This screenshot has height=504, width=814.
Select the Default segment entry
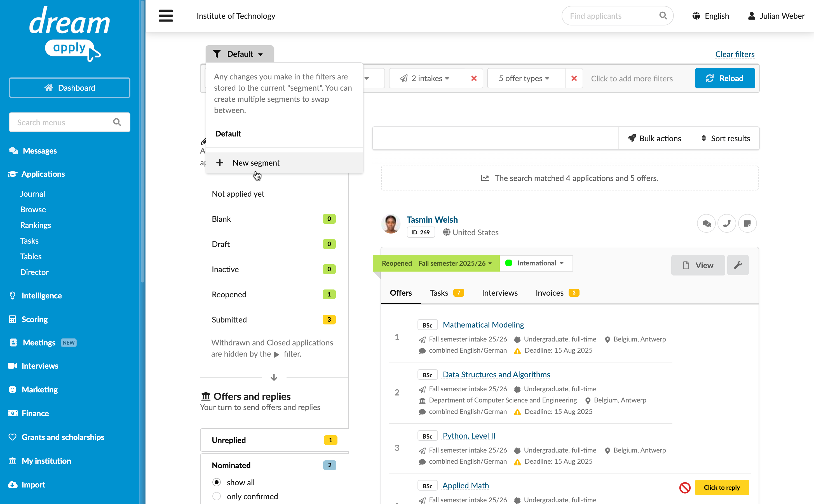click(x=228, y=134)
